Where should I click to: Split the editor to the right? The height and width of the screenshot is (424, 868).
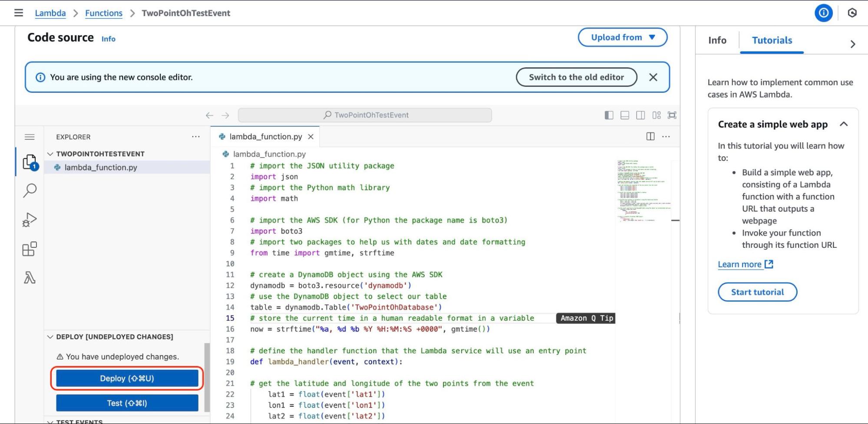tap(650, 136)
